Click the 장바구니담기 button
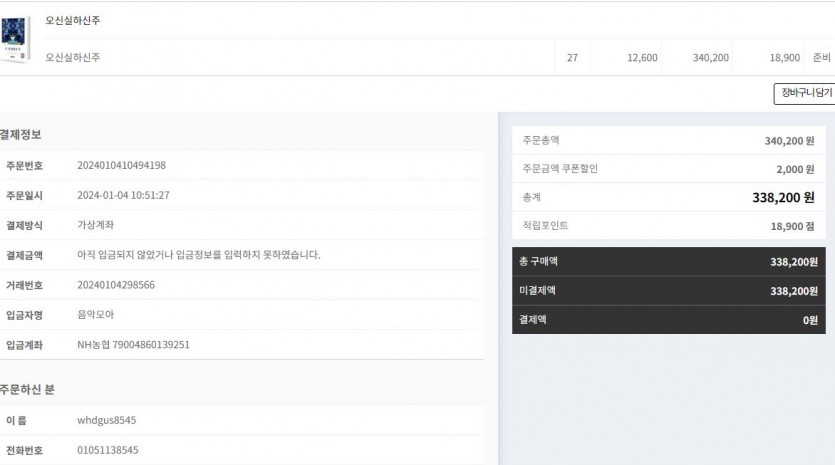835x465 pixels. (x=805, y=93)
